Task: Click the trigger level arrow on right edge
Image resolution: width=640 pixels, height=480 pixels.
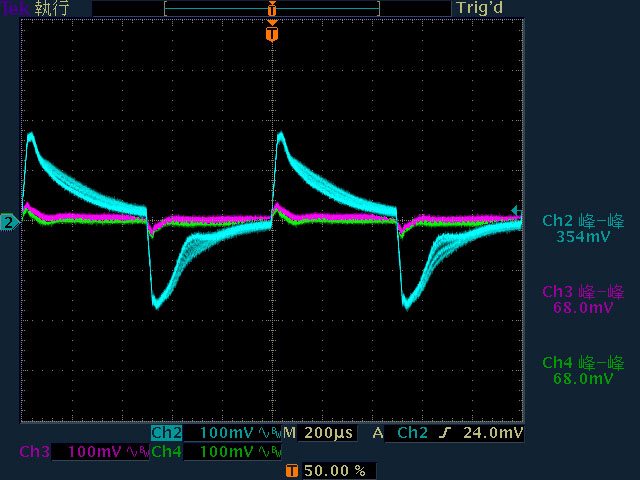Action: (516, 210)
